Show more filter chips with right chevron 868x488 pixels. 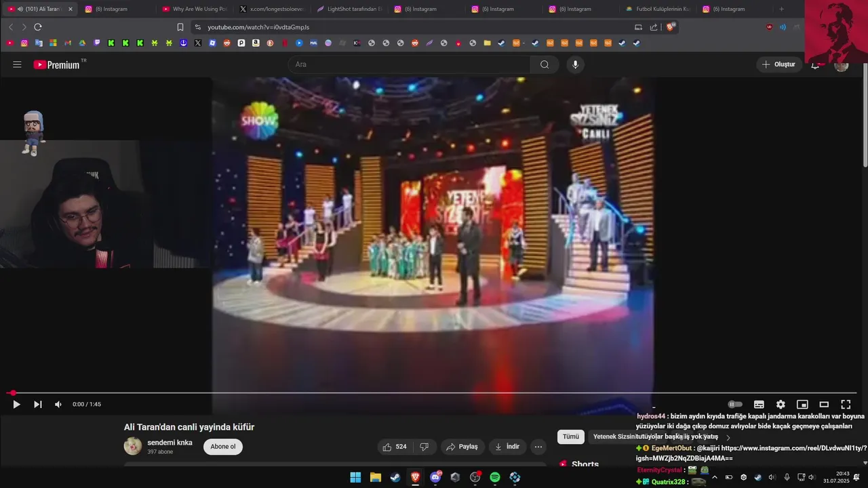(728, 438)
